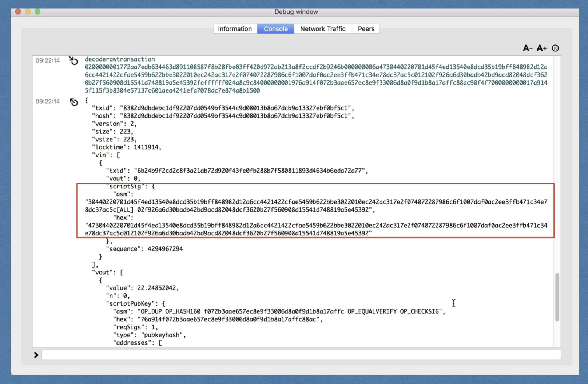Click the scriptPubKey "hex" line starting 76a914
Screen dimensions: 588x384
tap(218, 320)
